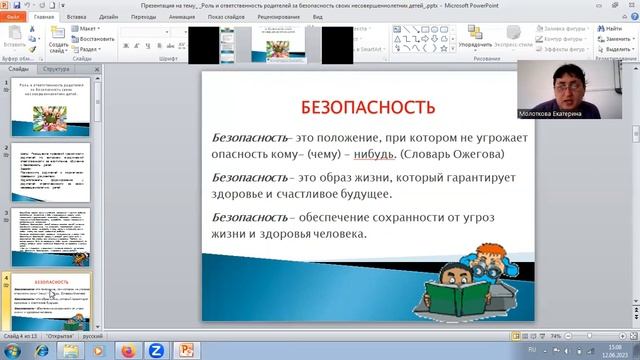Click the Cut scissors icon
The image size is (640, 360).
[x=32, y=29]
